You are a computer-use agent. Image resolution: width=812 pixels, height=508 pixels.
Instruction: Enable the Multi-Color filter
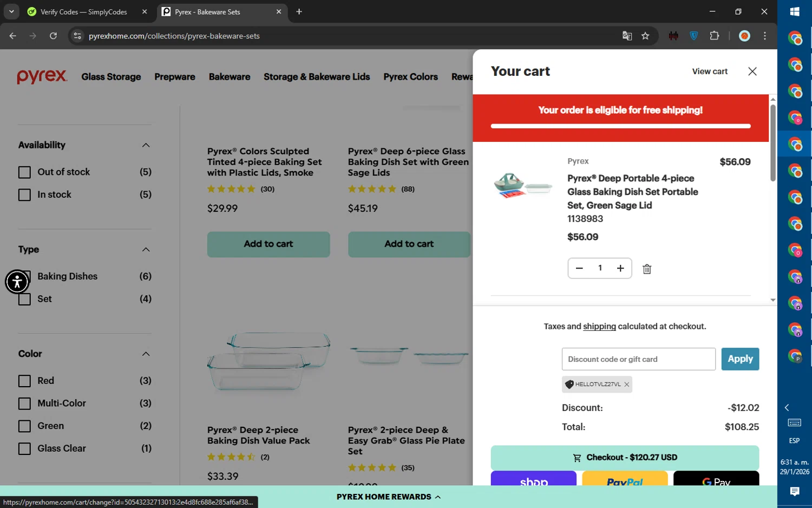point(24,404)
